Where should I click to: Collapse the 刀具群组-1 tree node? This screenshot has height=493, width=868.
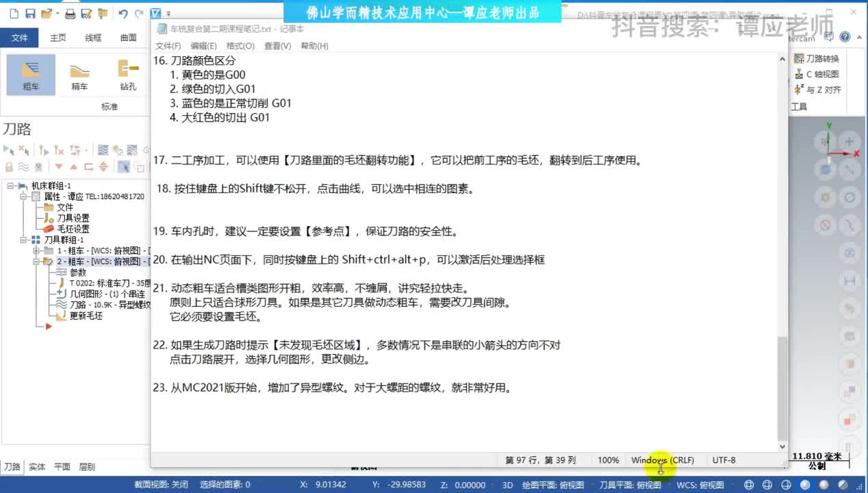click(x=23, y=240)
